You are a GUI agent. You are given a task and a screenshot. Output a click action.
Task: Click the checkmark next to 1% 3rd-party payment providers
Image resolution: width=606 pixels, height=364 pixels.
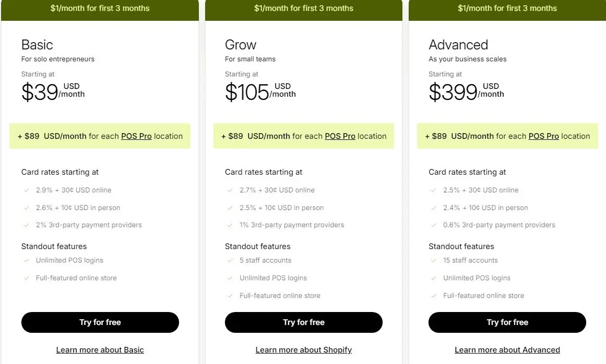coord(230,225)
